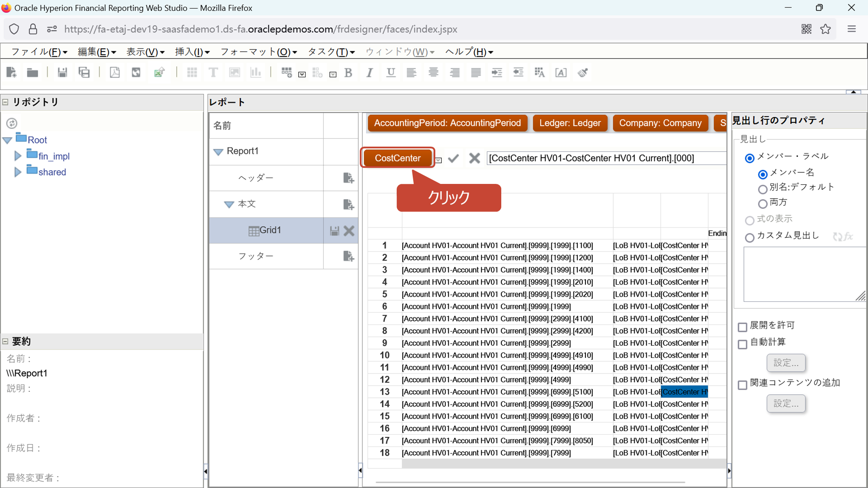Open the フォーマット(O) menu

[x=259, y=52]
